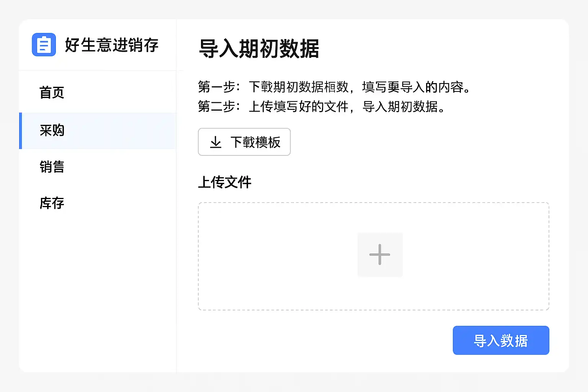This screenshot has height=392, width=588.
Task: Click the 第一步 instruction line
Action: pyautogui.click(x=334, y=87)
